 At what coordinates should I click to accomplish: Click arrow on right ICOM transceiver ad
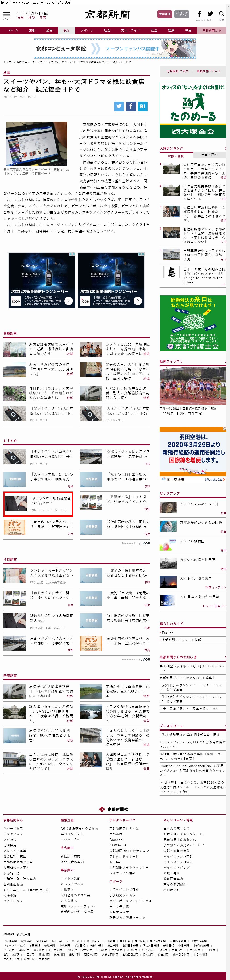point(138,301)
